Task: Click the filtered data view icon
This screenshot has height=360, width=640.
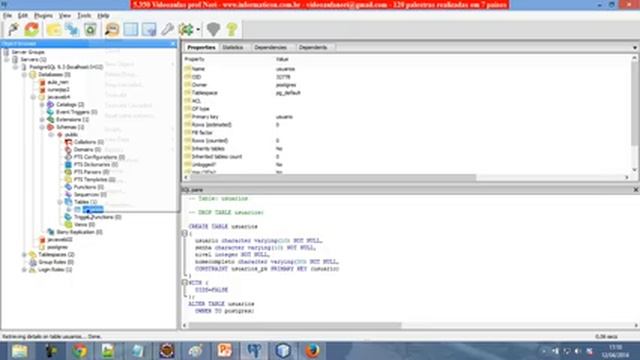Action: (x=149, y=29)
